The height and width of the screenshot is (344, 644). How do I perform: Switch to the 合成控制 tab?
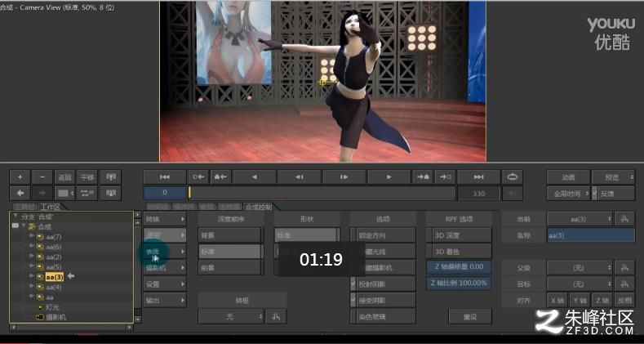(258, 207)
